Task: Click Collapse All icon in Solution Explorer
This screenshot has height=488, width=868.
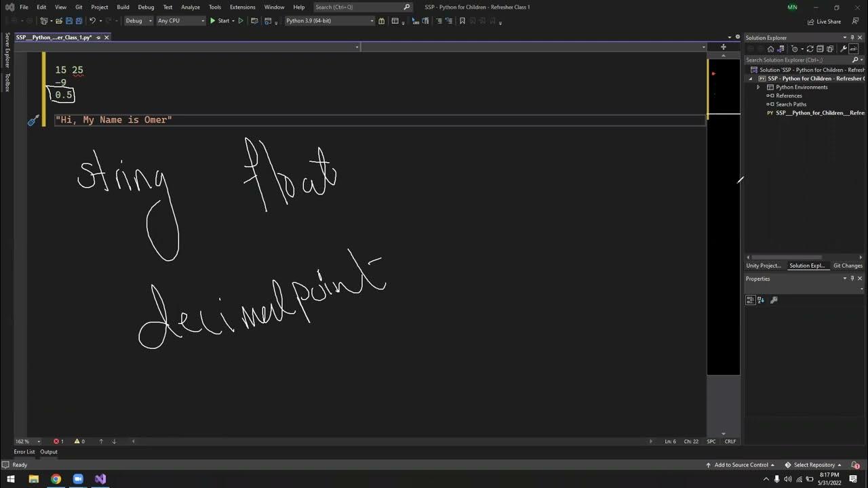Action: 820,49
